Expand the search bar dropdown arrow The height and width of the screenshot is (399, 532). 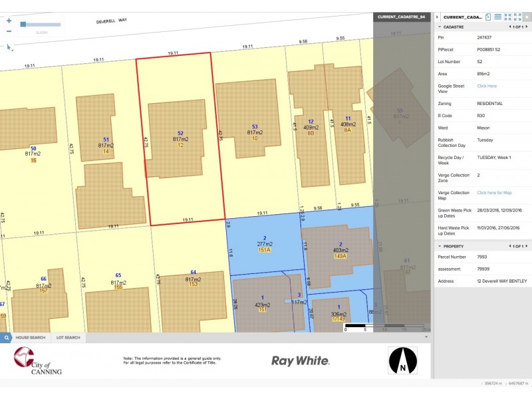pos(426,337)
